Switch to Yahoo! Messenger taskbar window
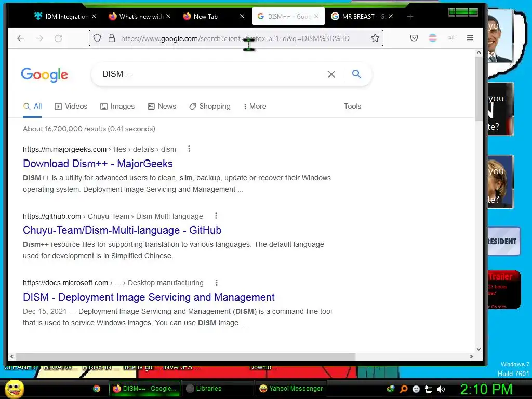The height and width of the screenshot is (399, 532). pyautogui.click(x=291, y=389)
